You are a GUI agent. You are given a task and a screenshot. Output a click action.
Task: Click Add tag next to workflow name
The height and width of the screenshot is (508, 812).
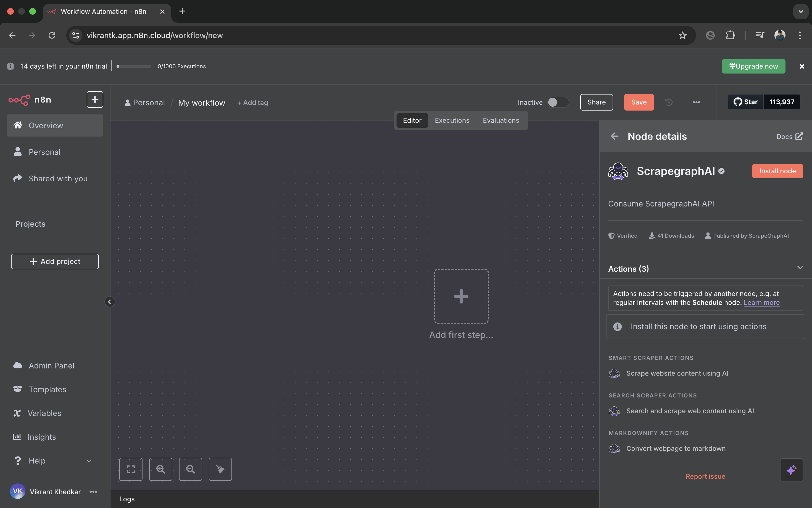click(252, 103)
